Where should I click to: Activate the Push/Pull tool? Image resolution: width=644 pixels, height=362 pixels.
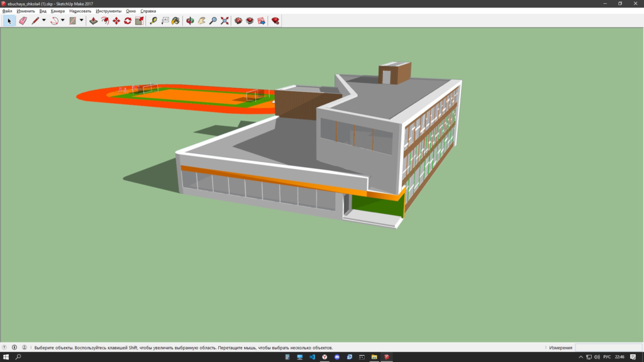click(x=94, y=21)
